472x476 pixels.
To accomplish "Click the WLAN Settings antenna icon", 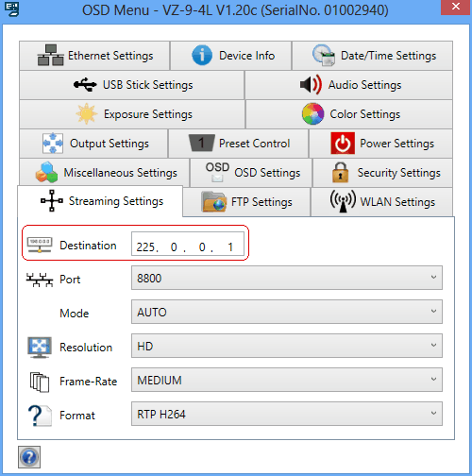I will tap(343, 201).
